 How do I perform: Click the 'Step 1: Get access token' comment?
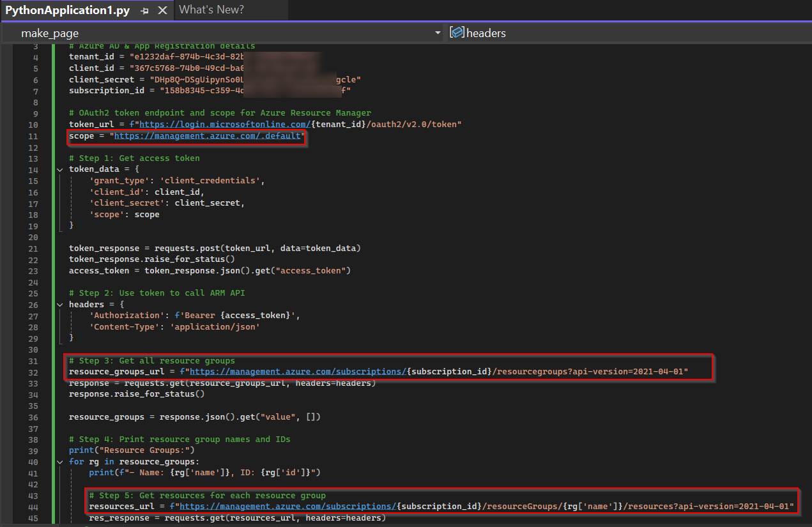point(134,158)
